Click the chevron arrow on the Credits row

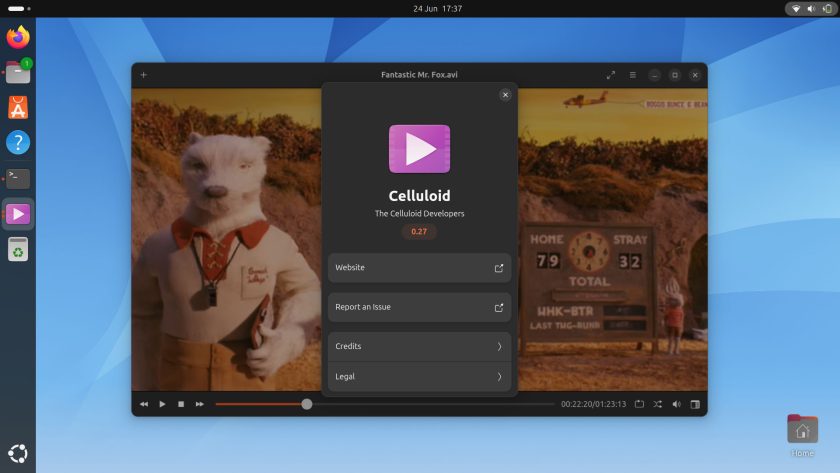[x=499, y=347]
